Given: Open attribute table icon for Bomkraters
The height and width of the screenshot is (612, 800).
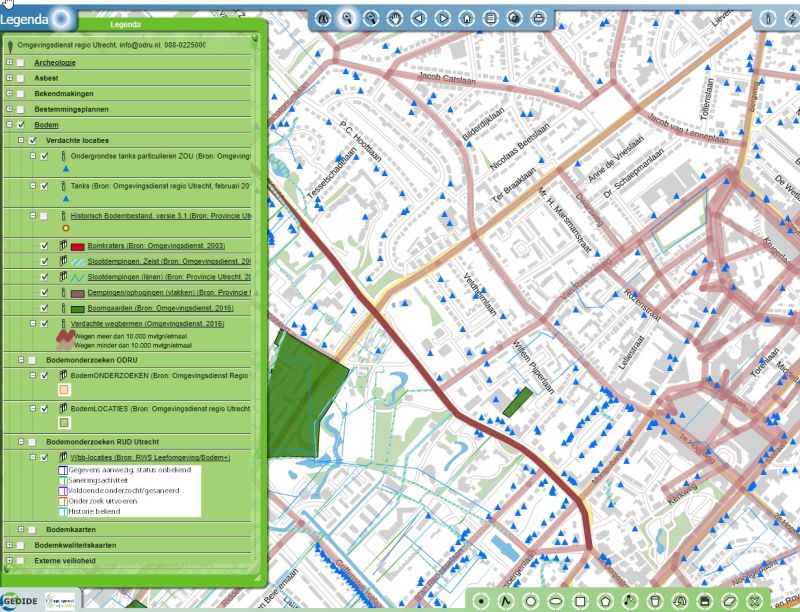Looking at the screenshot, I should [x=63, y=245].
